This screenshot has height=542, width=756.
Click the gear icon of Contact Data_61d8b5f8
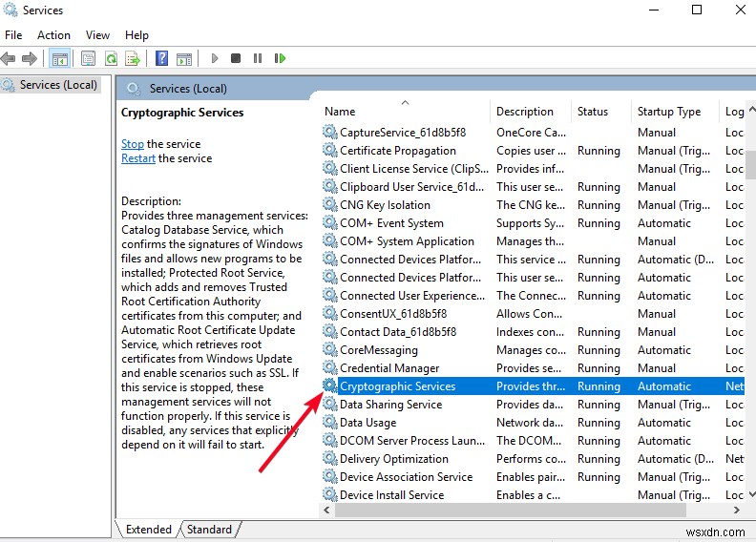point(329,331)
